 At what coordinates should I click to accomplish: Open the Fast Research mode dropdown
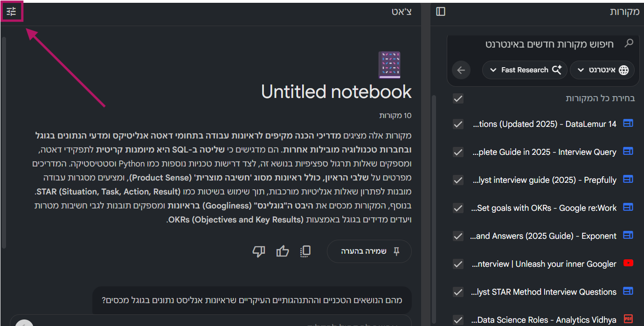[525, 70]
